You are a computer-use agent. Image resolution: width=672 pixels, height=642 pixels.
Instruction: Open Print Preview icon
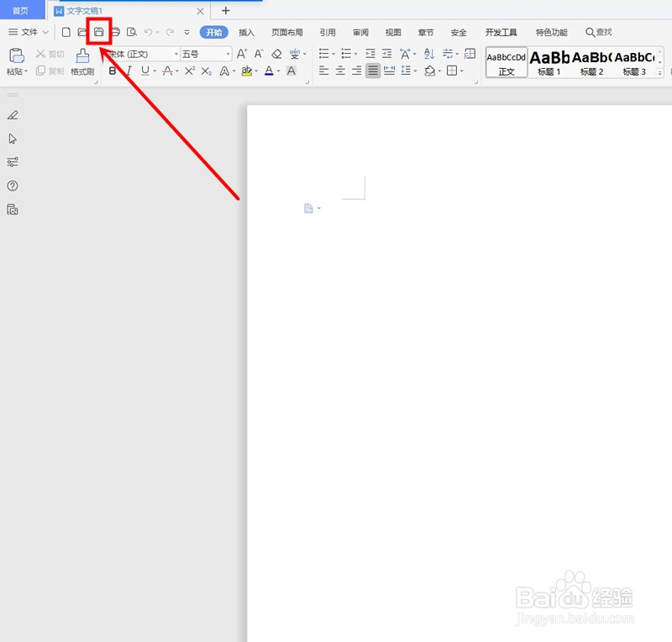coord(132,32)
